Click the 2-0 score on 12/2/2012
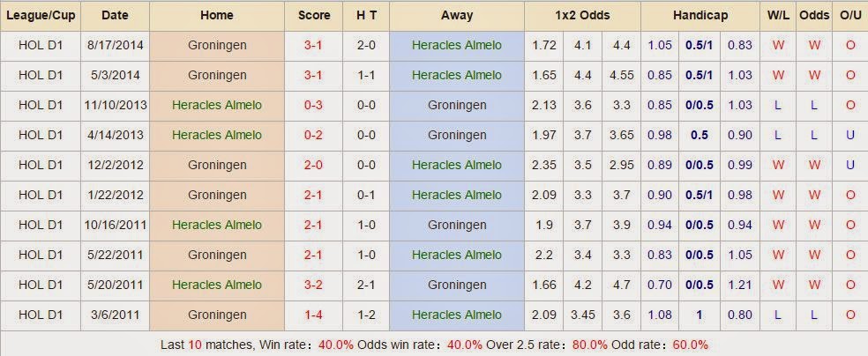The height and width of the screenshot is (356, 868). [x=314, y=165]
